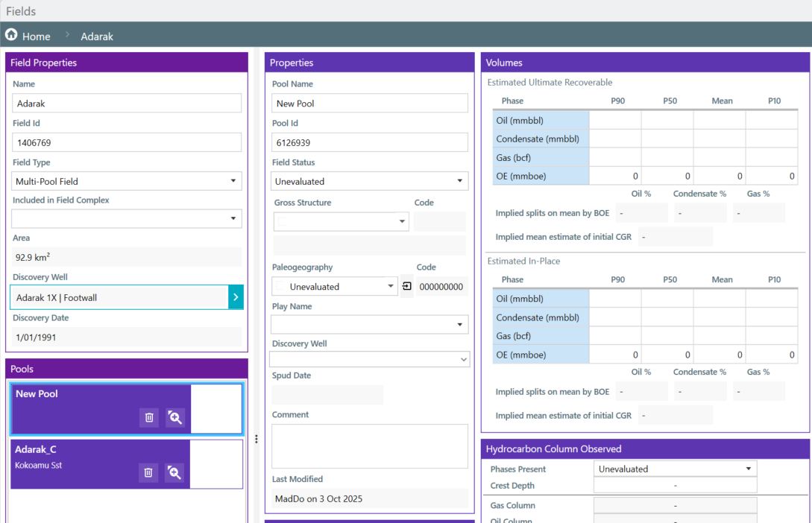Click the Volumes panel header

pyautogui.click(x=645, y=62)
